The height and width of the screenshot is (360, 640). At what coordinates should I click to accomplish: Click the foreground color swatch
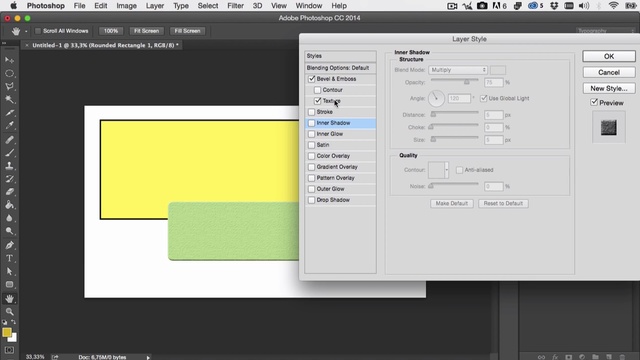tap(7, 332)
